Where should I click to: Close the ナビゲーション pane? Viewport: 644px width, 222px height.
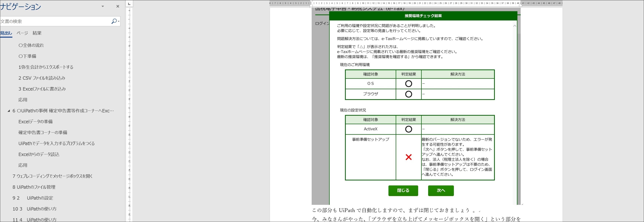click(x=118, y=6)
